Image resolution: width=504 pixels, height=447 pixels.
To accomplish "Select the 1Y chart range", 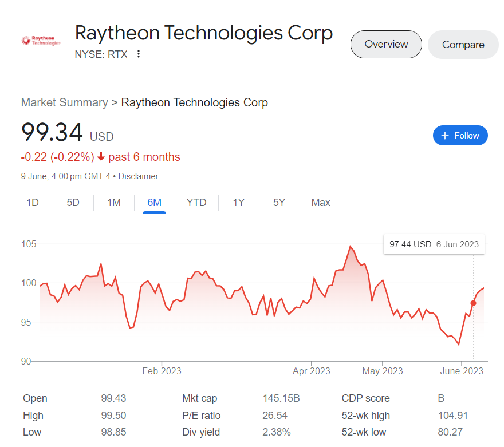I will [239, 203].
